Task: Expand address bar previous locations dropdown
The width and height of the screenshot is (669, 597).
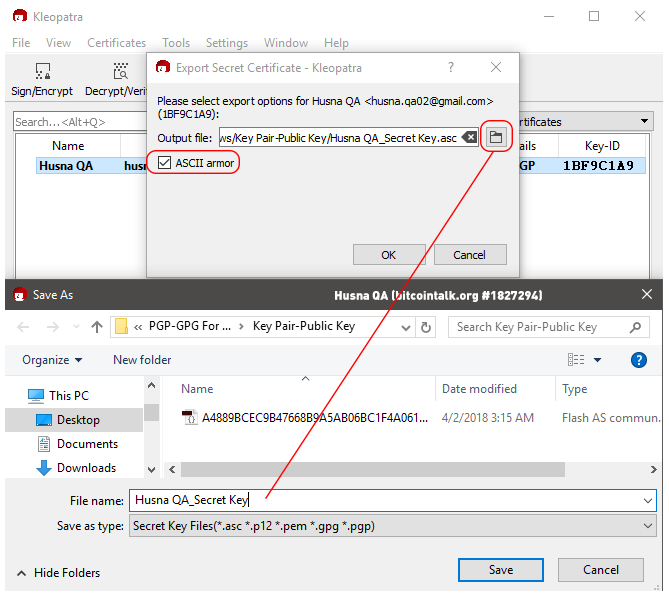Action: click(x=406, y=327)
